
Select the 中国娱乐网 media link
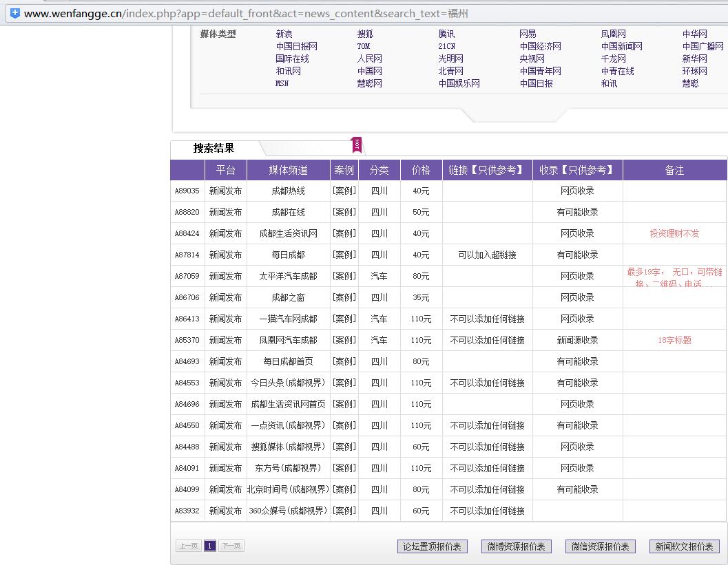point(459,83)
